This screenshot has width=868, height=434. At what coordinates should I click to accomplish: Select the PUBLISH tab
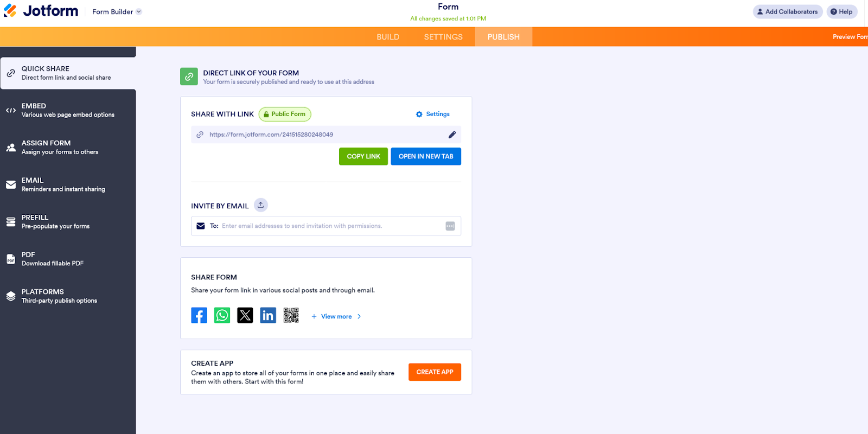(503, 37)
